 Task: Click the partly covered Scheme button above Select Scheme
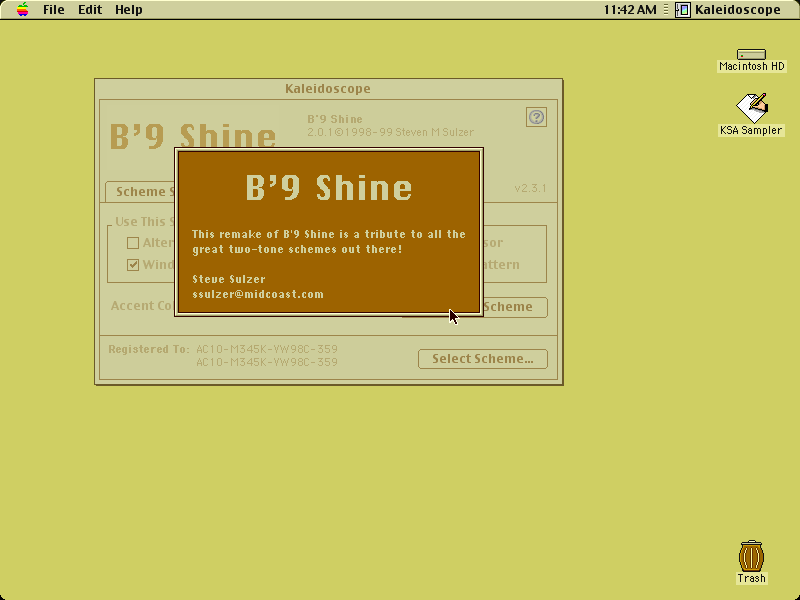click(x=515, y=307)
